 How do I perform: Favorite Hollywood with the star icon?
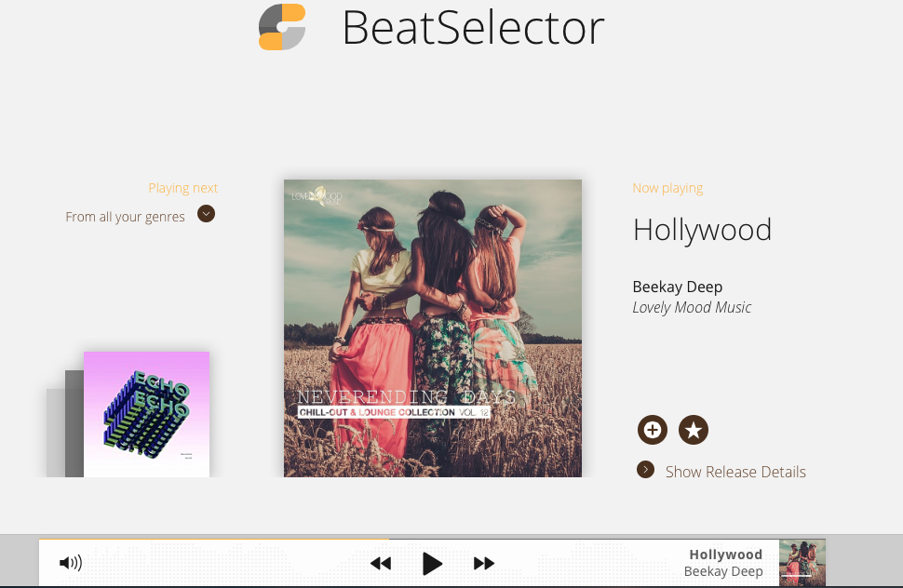[694, 430]
